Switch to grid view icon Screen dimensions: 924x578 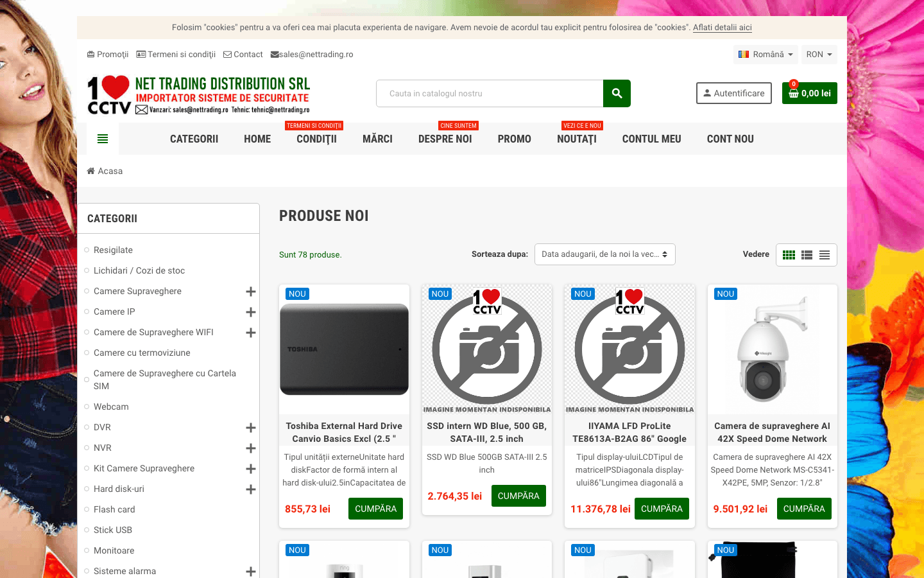[789, 255]
